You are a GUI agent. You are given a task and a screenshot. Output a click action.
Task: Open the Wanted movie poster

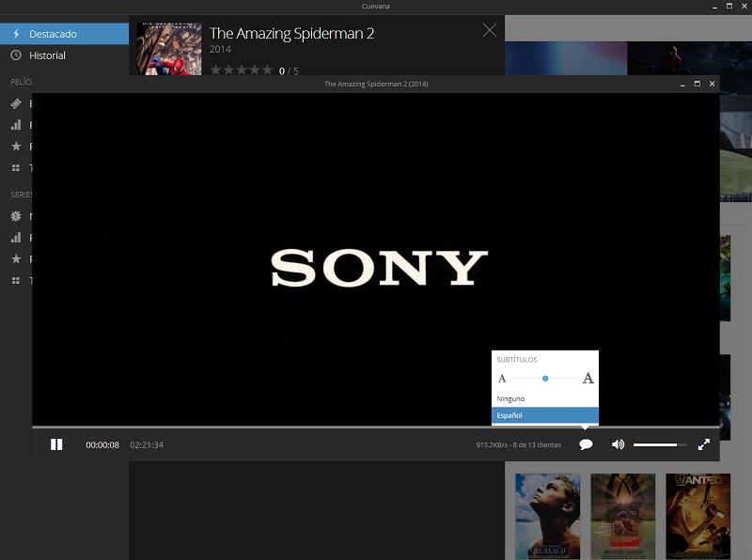[697, 516]
